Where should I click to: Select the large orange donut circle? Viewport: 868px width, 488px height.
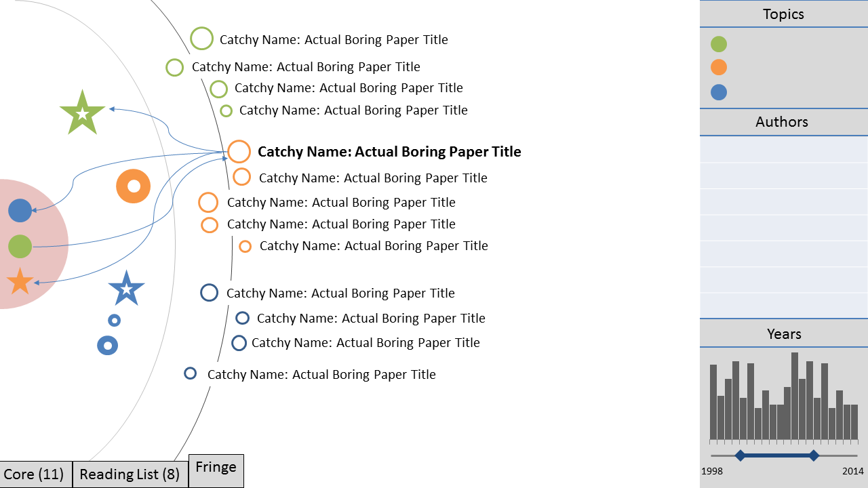coord(133,186)
